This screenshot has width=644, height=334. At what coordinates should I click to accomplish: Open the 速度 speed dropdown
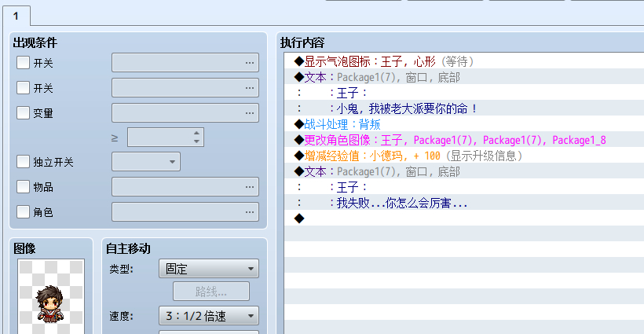point(209,316)
